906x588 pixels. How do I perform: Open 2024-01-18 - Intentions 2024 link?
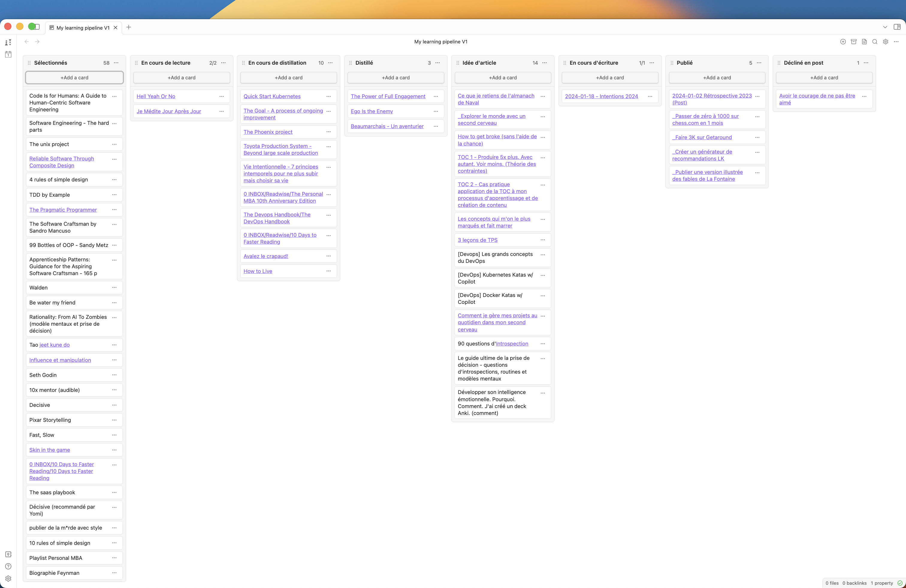tap(602, 96)
